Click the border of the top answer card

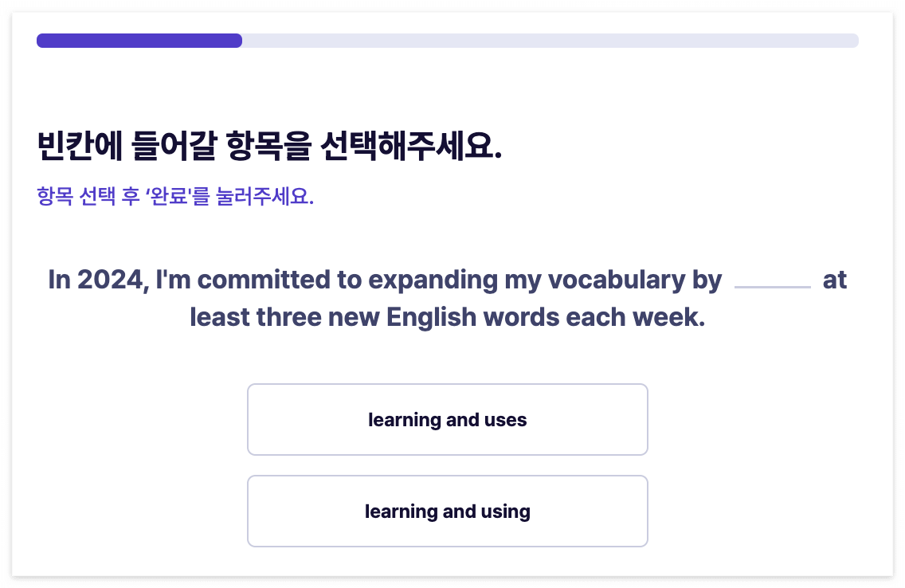(x=448, y=385)
